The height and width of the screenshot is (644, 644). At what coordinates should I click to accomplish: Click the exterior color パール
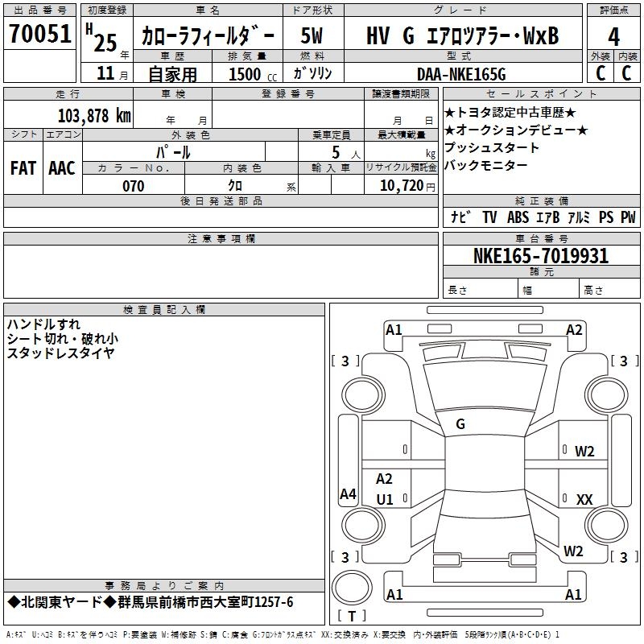tap(173, 152)
